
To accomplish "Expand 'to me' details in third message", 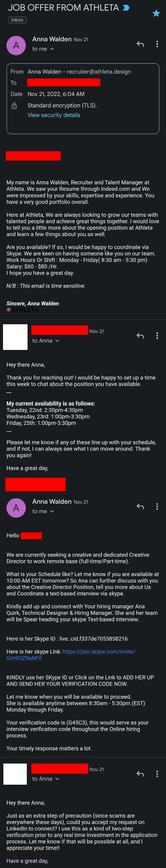I will [52, 511].
